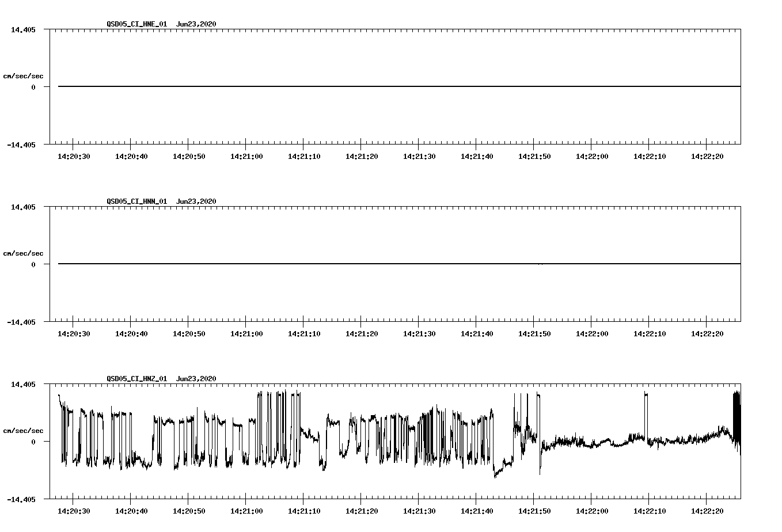Screen dimensions: 782x532
Task: Click the 14:21:20 time label on HNZ plot
Action: [361, 511]
